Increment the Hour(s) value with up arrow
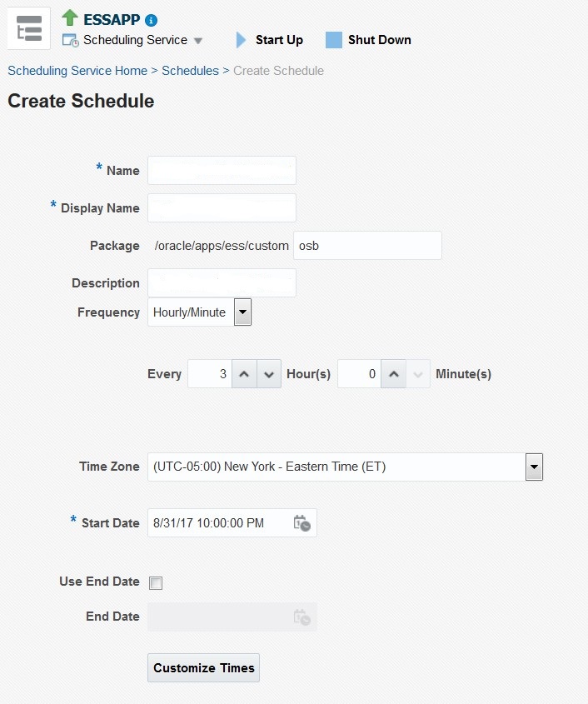 (x=244, y=374)
